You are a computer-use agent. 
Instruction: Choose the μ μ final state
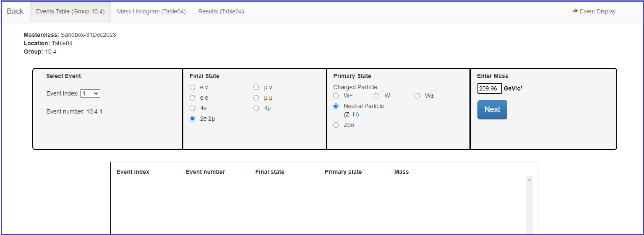256,98
